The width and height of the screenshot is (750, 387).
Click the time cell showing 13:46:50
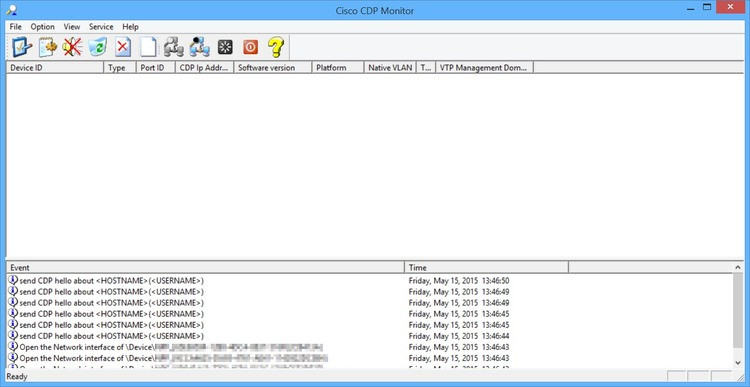(x=459, y=280)
